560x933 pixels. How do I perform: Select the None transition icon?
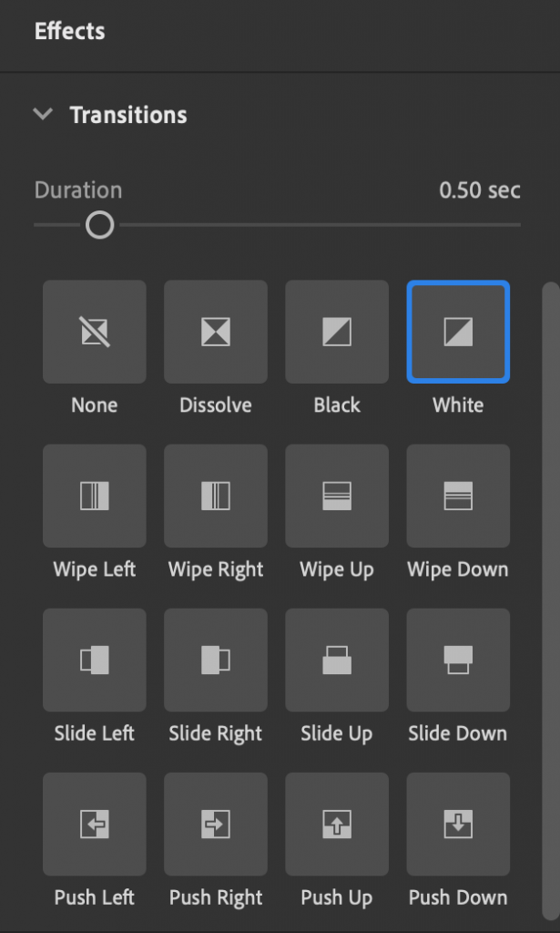click(x=95, y=332)
